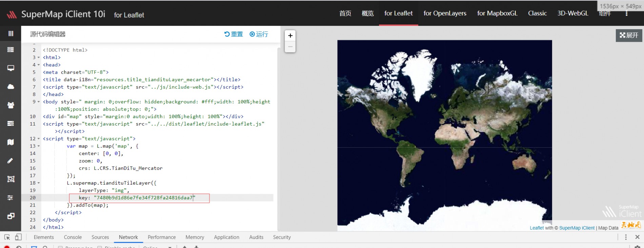Collapse the head tag fold at line 4
Screen dimensions: 644x248
(x=39, y=65)
